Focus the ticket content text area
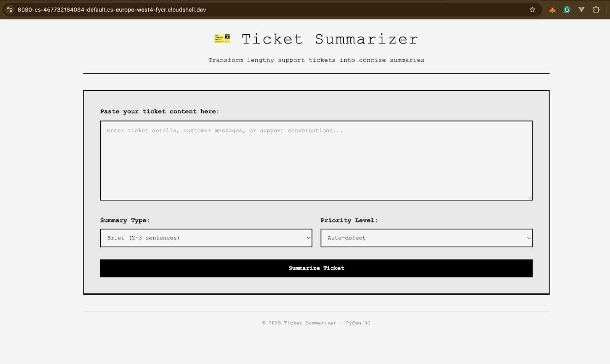This screenshot has height=364, width=610. click(x=316, y=160)
